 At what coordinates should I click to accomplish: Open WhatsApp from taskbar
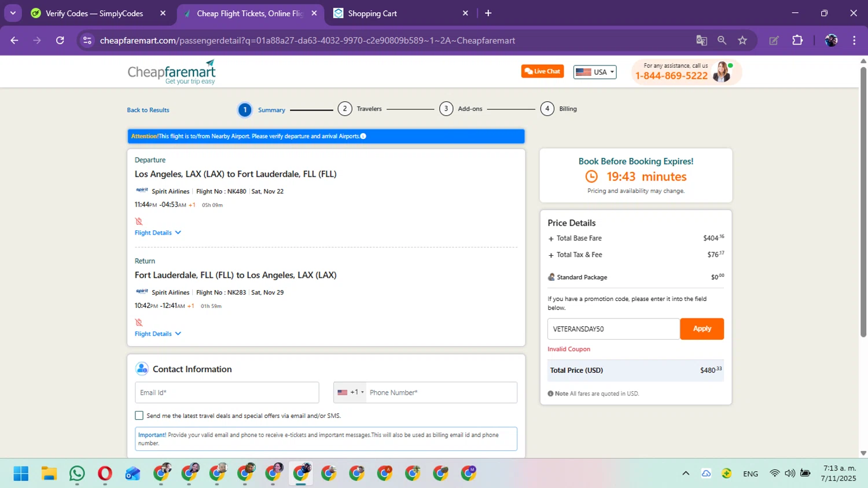pyautogui.click(x=76, y=474)
